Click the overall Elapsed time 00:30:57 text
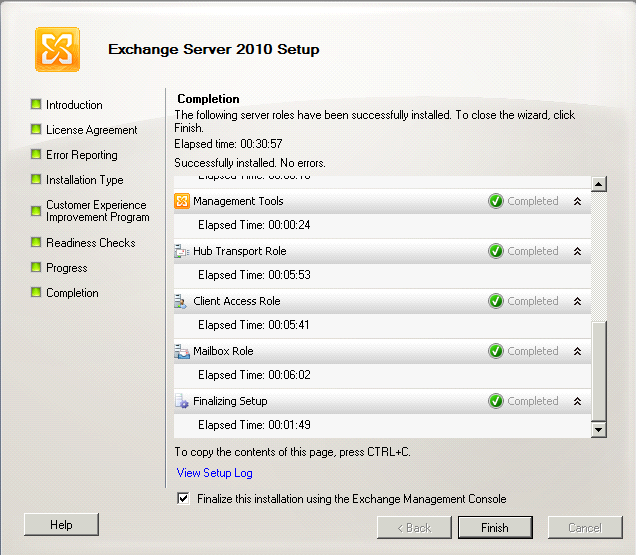Image resolution: width=636 pixels, height=555 pixels. point(228,144)
